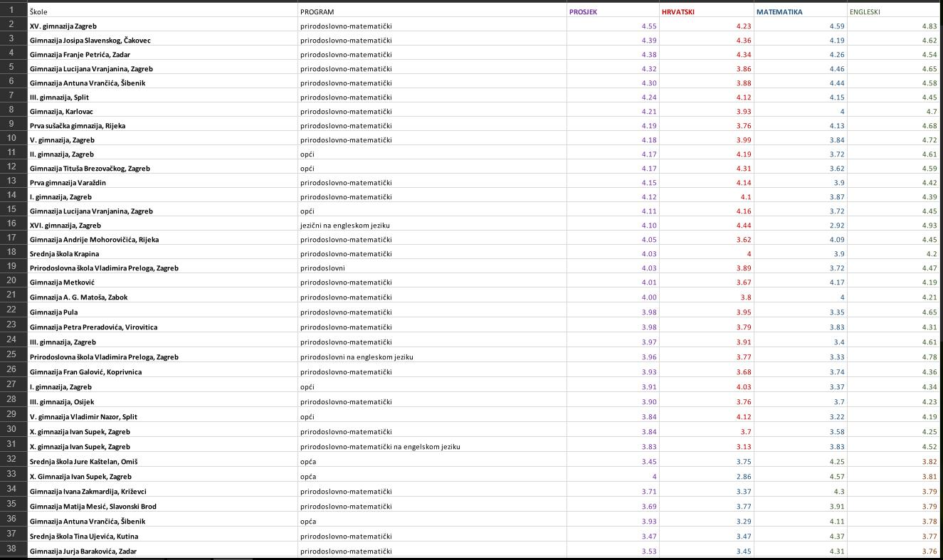This screenshot has width=943, height=560.
Task: Select row 1 via its row number
Action: 12,11
